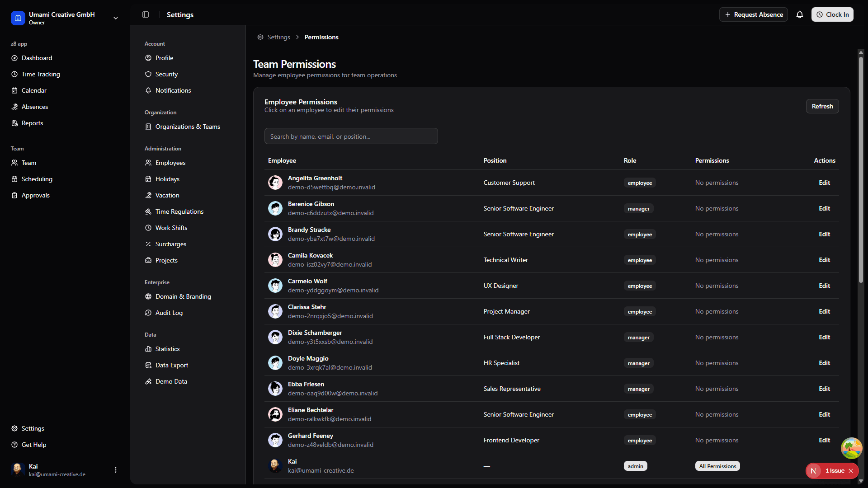Open Time Tracking in the sidebar
868x488 pixels.
tap(40, 74)
